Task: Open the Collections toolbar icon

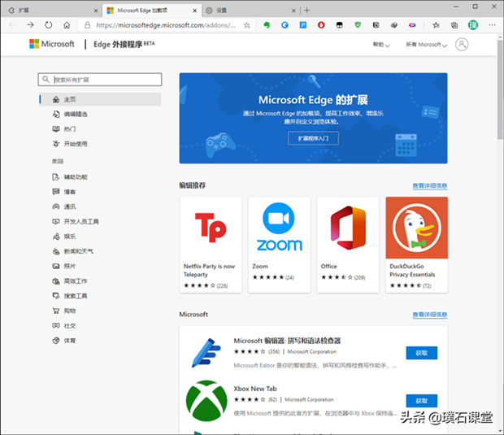Action: coord(454,25)
